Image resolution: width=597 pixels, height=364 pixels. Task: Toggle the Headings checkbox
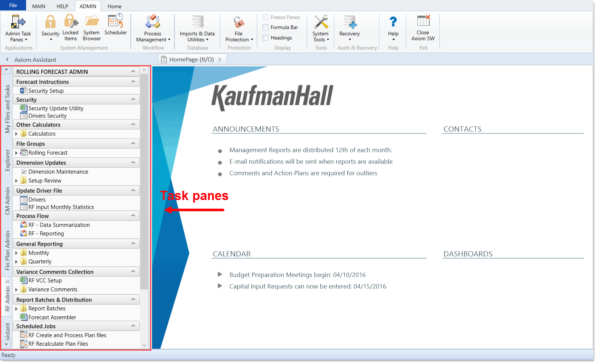[x=265, y=38]
